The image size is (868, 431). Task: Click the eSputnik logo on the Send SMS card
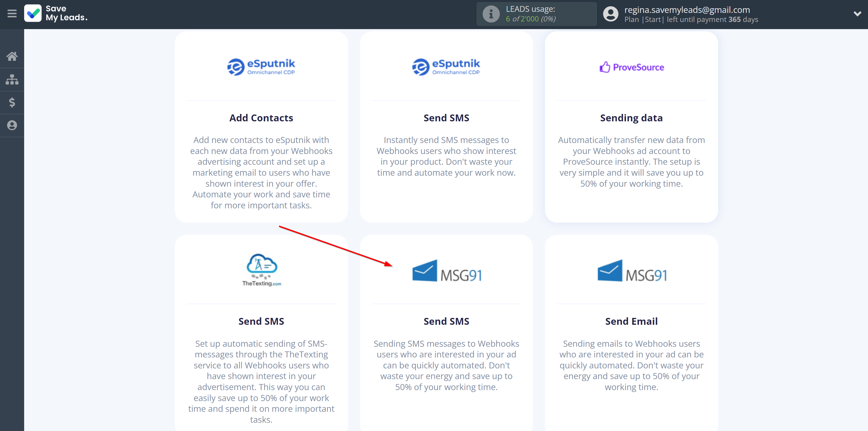(446, 67)
